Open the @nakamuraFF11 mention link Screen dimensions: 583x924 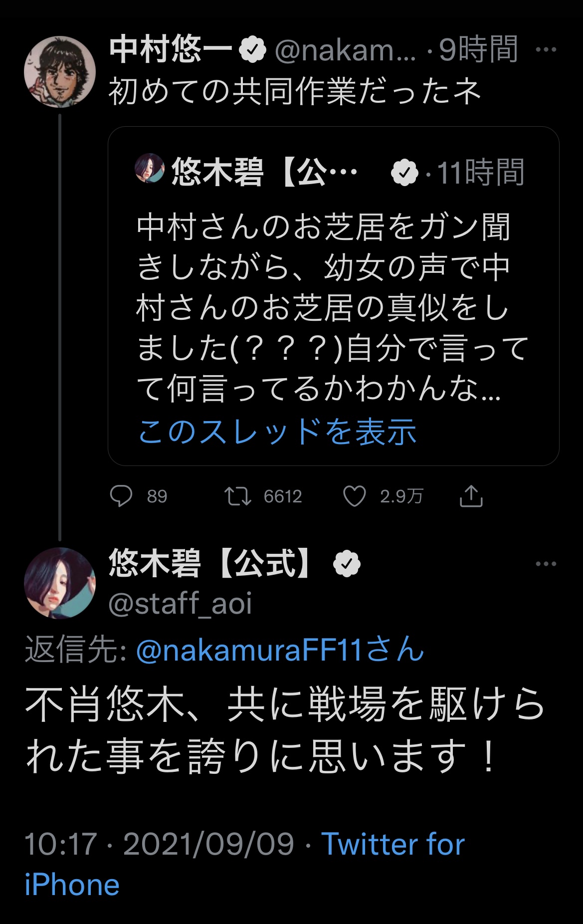coord(279,650)
